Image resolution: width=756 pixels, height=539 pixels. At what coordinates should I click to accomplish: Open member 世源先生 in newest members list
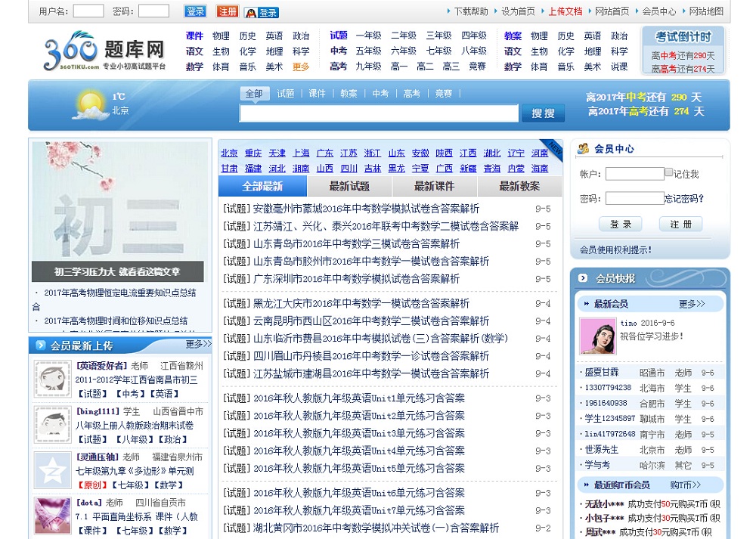pyautogui.click(x=602, y=449)
